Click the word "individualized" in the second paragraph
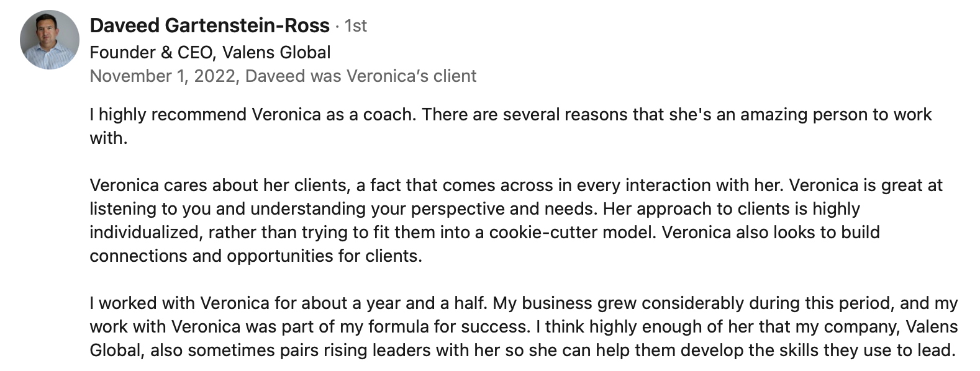The width and height of the screenshot is (980, 371). click(143, 233)
